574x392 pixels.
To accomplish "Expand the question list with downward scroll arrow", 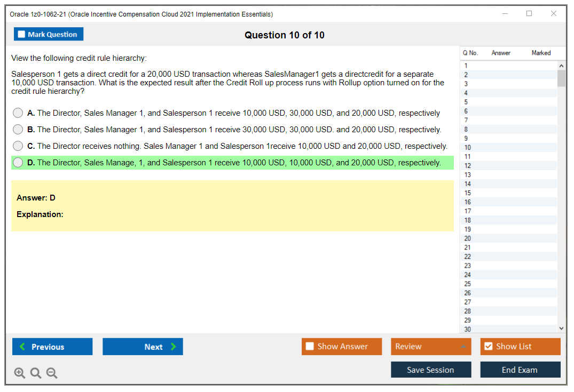I will (561, 329).
